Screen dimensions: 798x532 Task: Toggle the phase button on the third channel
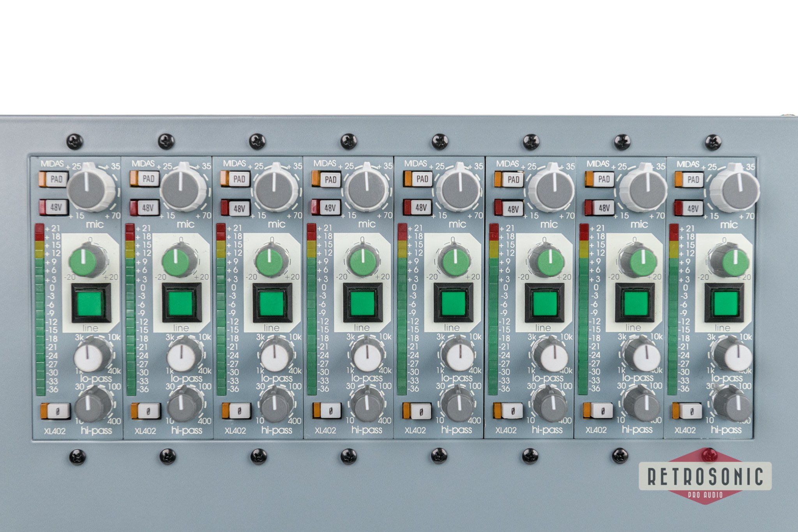point(237,410)
